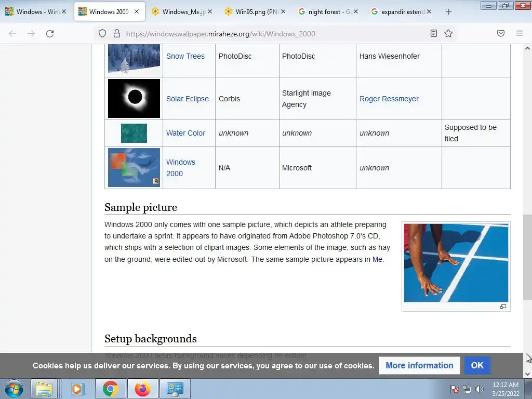
Task: Close the Windows 2000 tab
Action: [137, 11]
